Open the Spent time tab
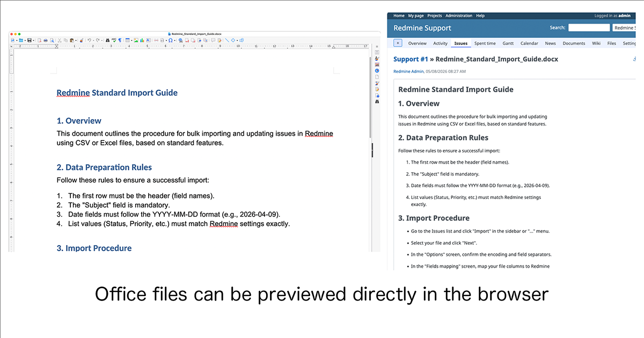The image size is (644, 338). click(485, 43)
